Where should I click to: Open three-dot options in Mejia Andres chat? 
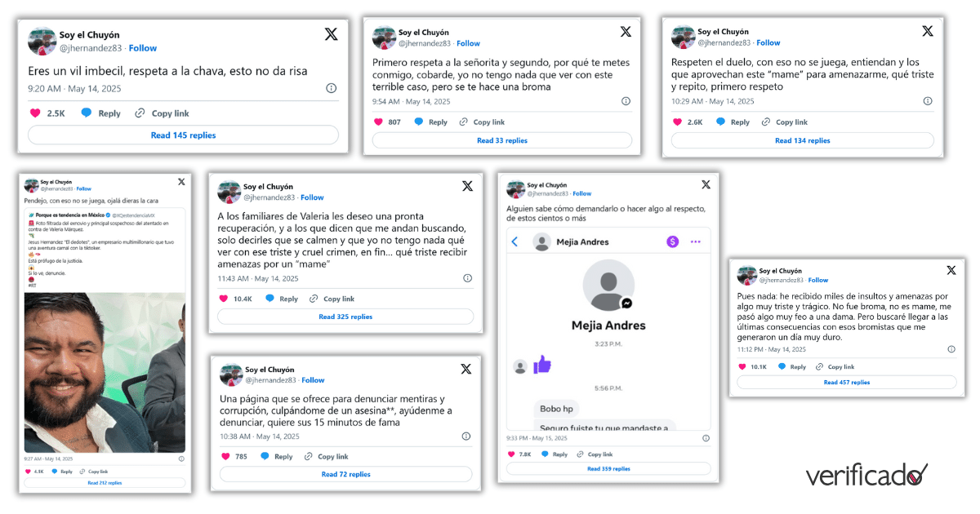[x=696, y=241]
